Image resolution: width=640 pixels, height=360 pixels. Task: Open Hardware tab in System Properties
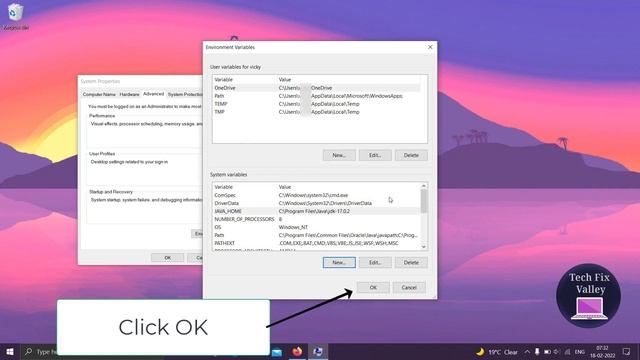pyautogui.click(x=129, y=94)
